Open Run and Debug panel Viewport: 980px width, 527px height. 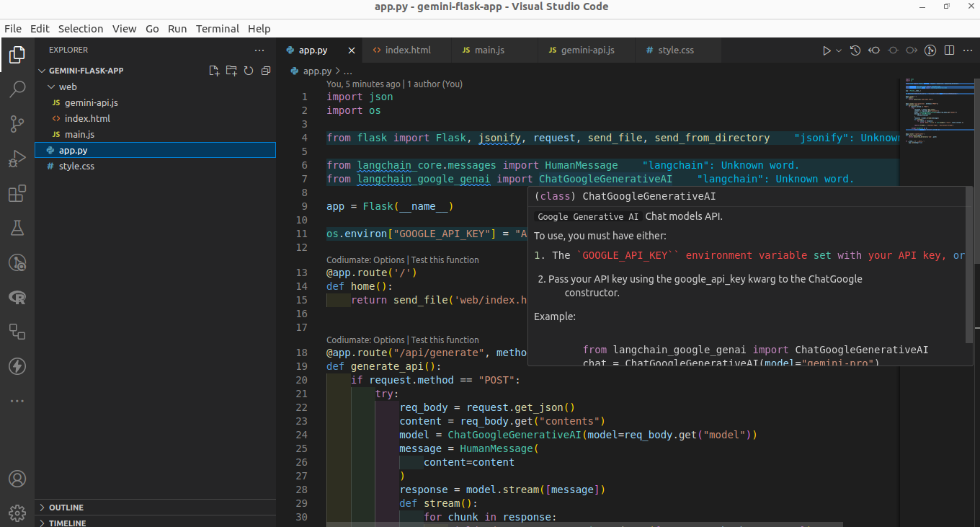(x=17, y=159)
